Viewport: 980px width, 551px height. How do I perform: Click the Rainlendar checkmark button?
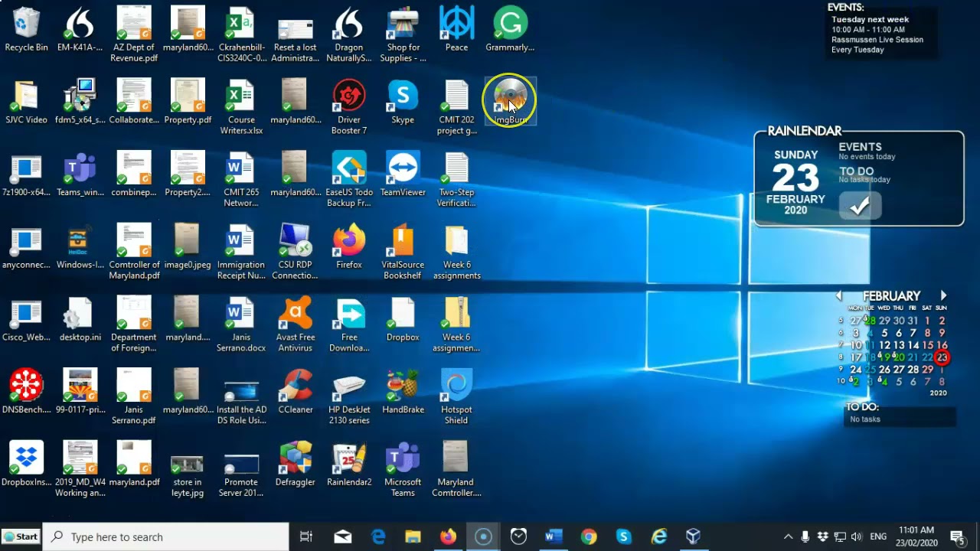coord(860,206)
